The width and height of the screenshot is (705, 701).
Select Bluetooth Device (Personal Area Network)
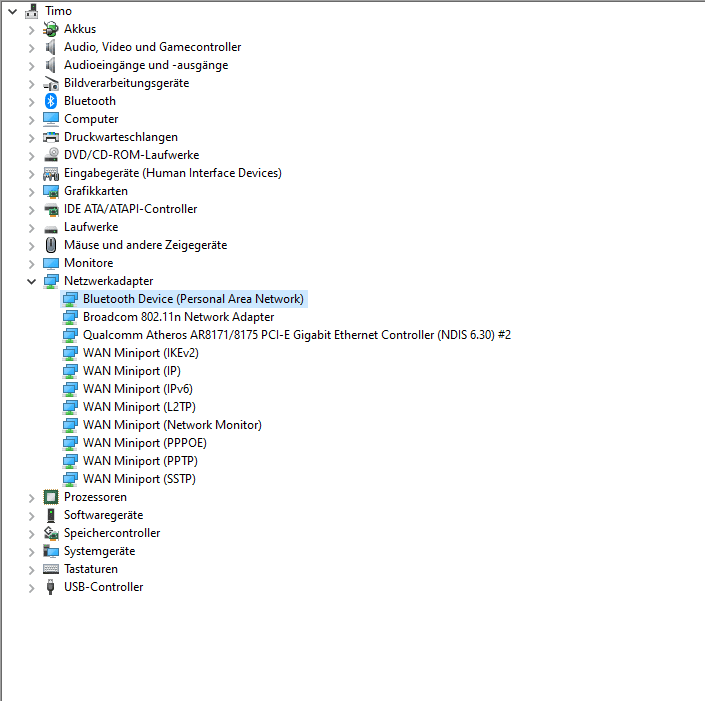193,299
